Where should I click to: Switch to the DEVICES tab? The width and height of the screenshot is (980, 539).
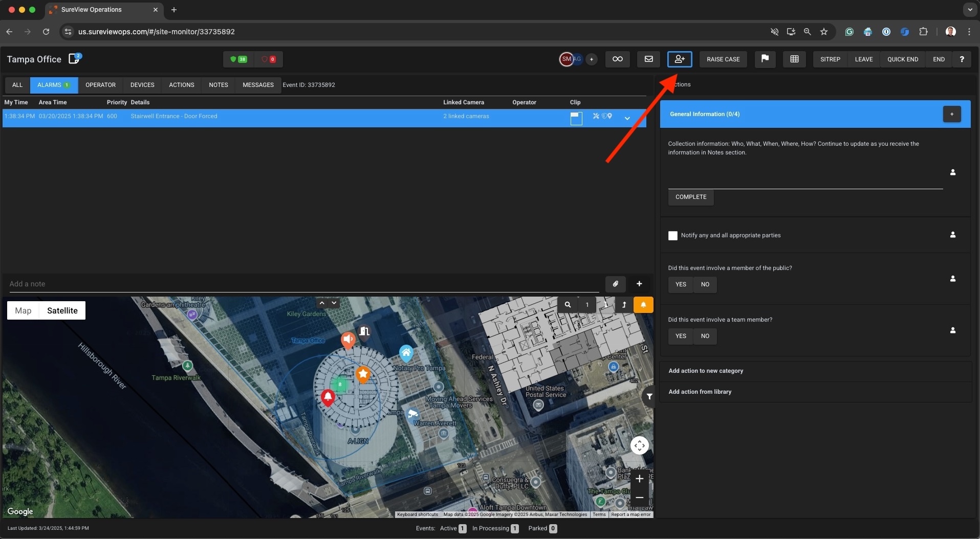142,85
